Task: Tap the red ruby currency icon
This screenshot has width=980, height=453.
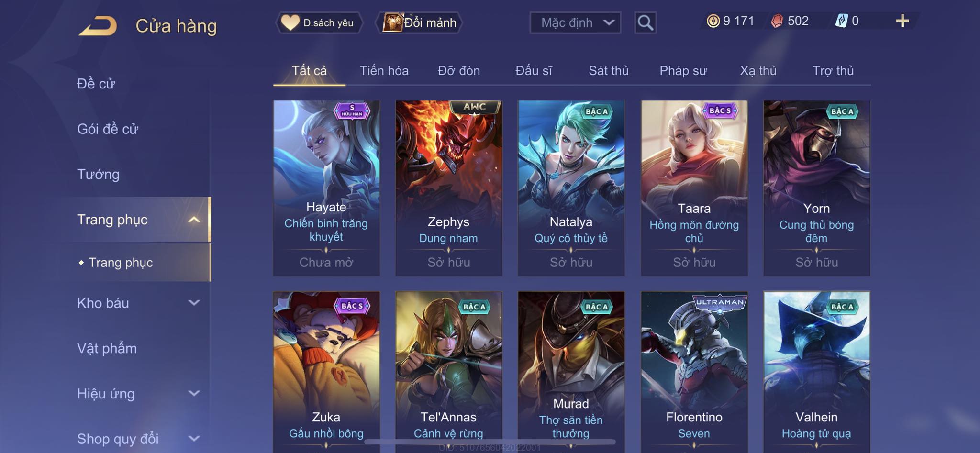Action: [777, 21]
